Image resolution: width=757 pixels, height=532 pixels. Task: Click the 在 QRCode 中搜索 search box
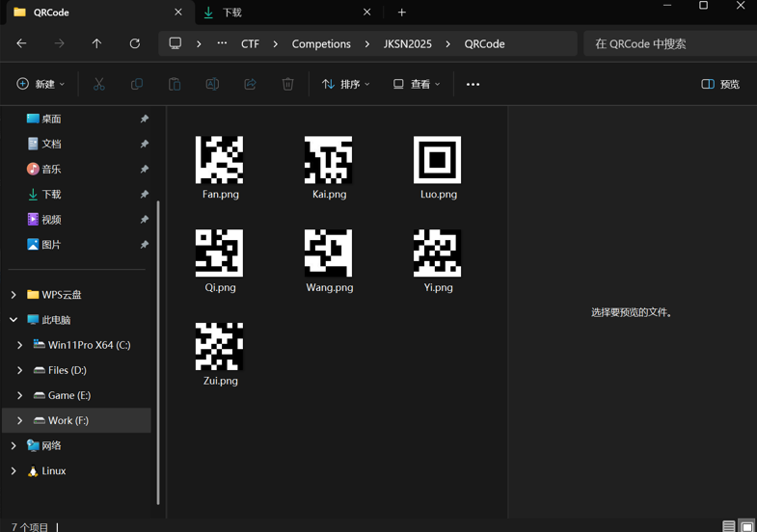670,44
